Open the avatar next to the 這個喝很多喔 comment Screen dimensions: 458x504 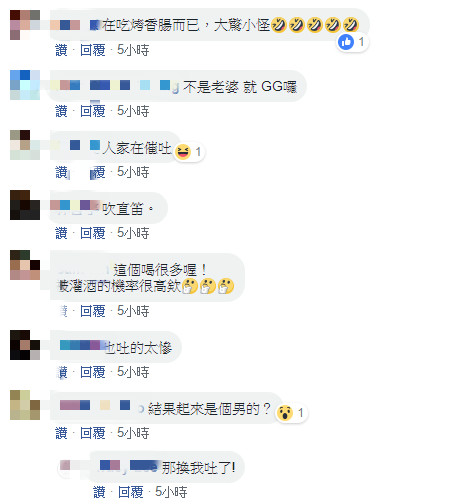click(x=25, y=265)
